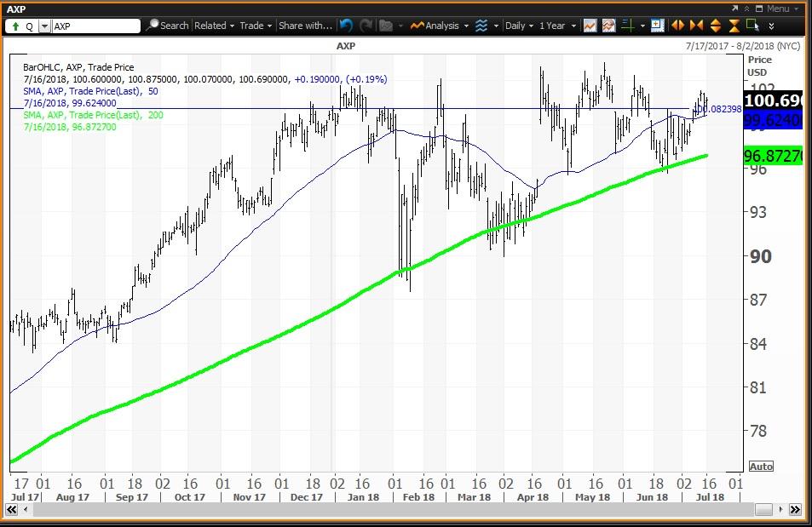812x527 pixels.
Task: Expand the double-chevron overflow menu
Action: (772, 26)
